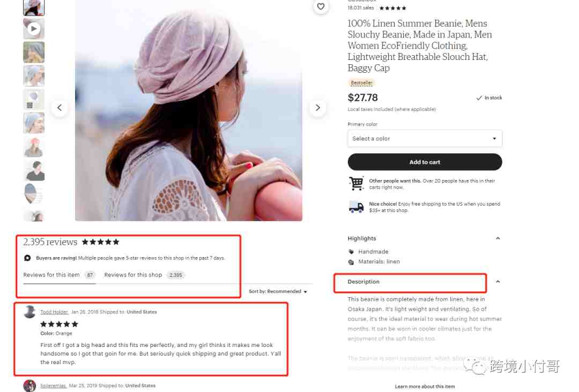Image resolution: width=579 pixels, height=392 pixels.
Task: Switch to Reviews for this item tab
Action: pos(59,275)
